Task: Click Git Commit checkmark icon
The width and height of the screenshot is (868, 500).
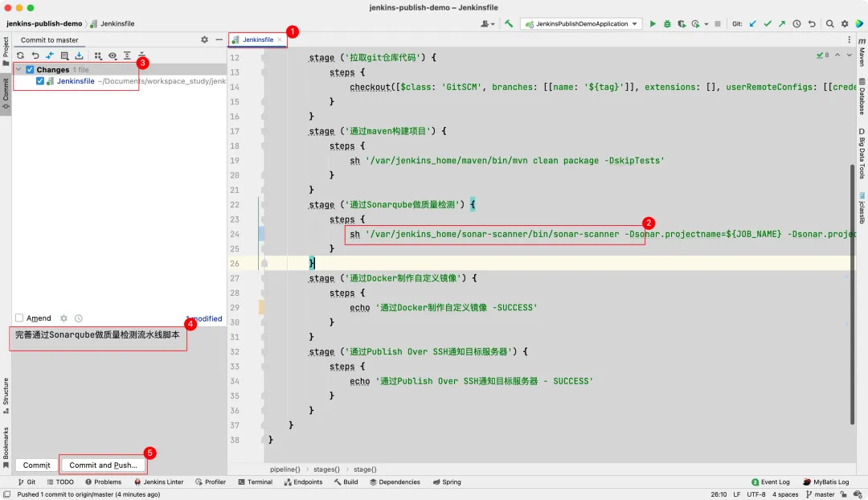Action: (768, 24)
